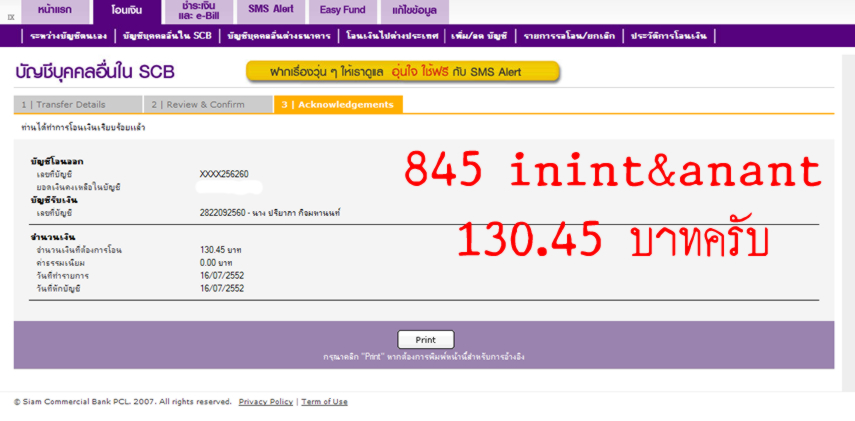Screen dimensions: 855x421
Task: Click the วันที่หักบัญชี date 16/07/2552
Action: pyautogui.click(x=222, y=288)
